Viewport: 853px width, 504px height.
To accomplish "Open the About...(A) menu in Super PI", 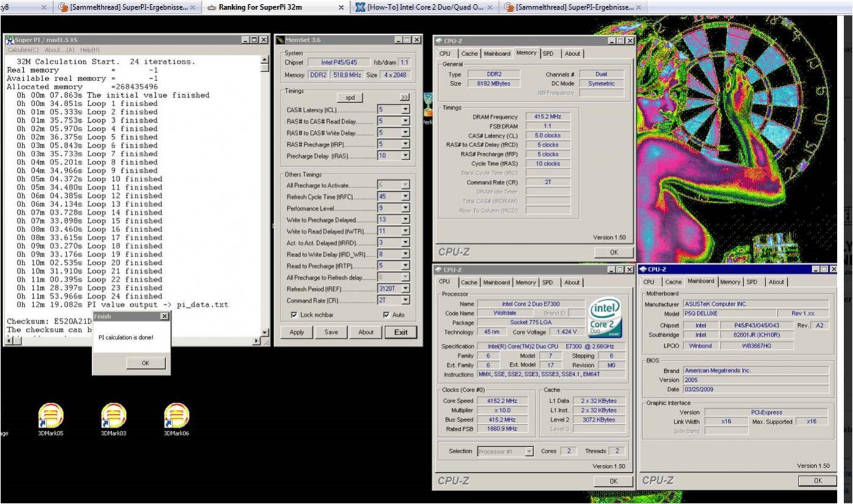I will (60, 49).
